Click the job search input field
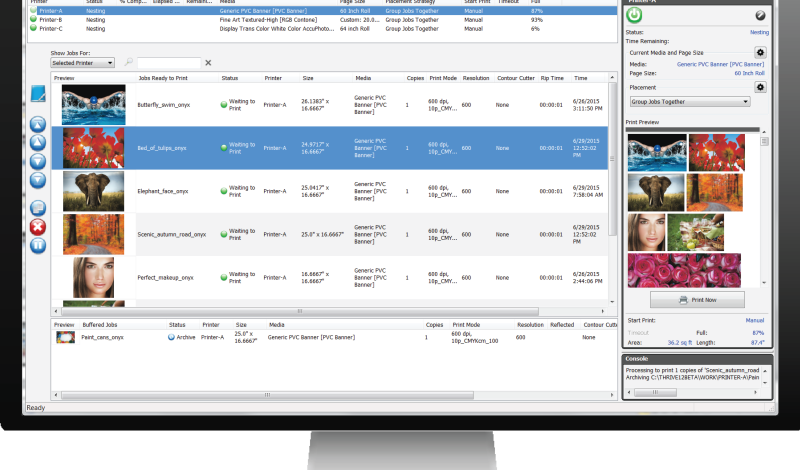The height and width of the screenshot is (470, 800). point(169,63)
